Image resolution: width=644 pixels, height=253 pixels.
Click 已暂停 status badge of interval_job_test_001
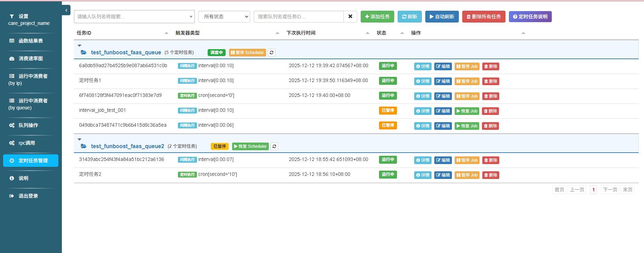(388, 110)
